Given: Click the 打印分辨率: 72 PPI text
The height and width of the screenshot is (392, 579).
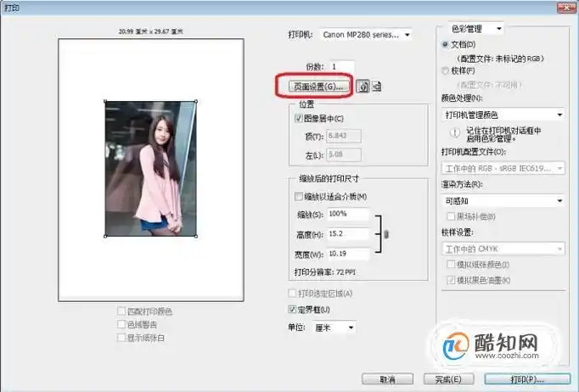Looking at the screenshot, I should (325, 272).
